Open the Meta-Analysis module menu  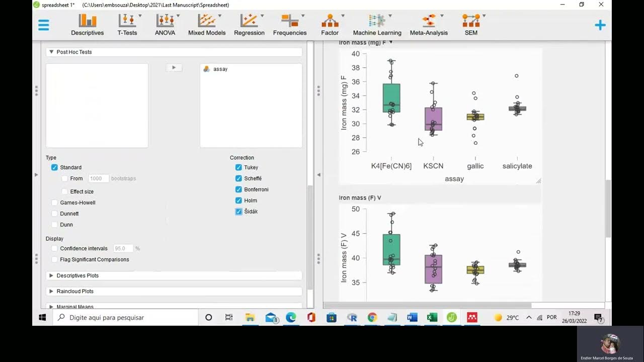429,25
